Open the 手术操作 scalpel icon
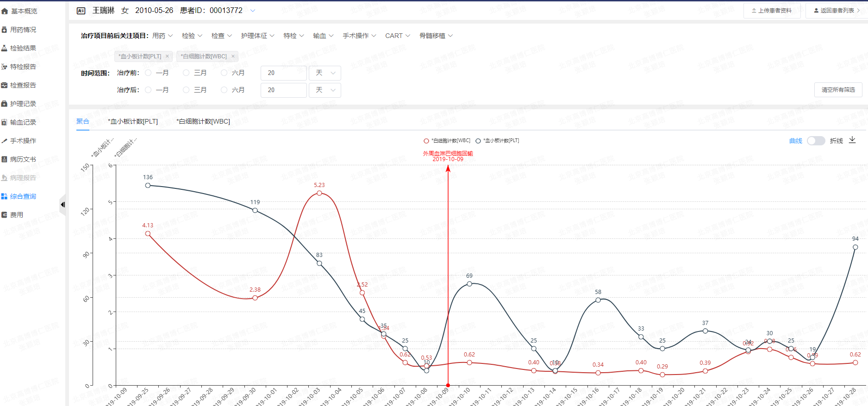The height and width of the screenshot is (406, 868). coord(5,141)
